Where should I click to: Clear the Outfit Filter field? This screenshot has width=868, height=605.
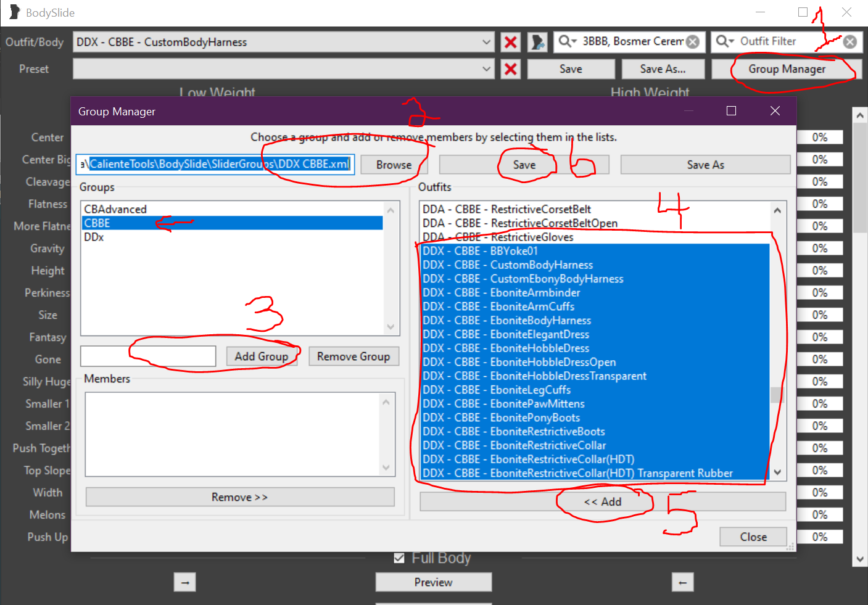[x=850, y=42]
